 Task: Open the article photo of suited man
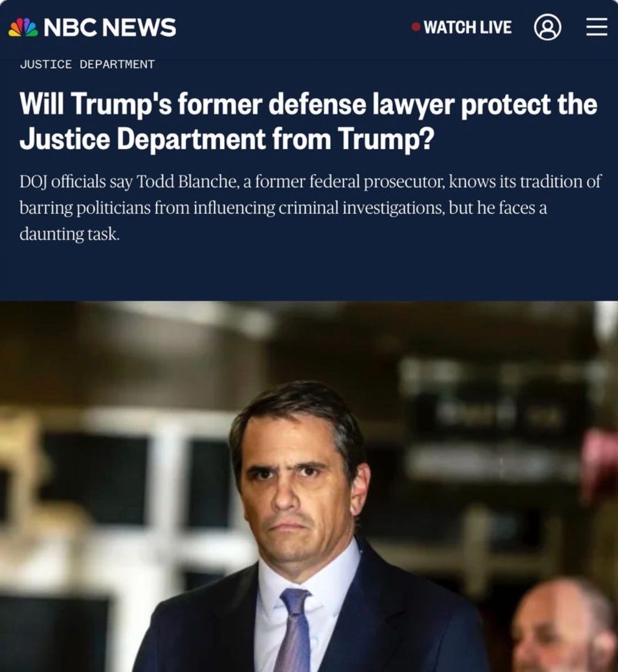[x=309, y=486]
